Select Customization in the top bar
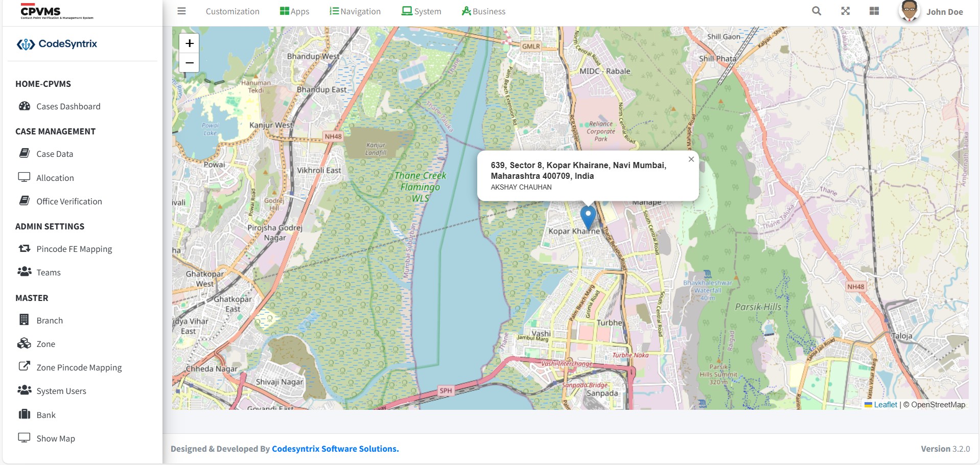The height and width of the screenshot is (465, 980). [232, 11]
